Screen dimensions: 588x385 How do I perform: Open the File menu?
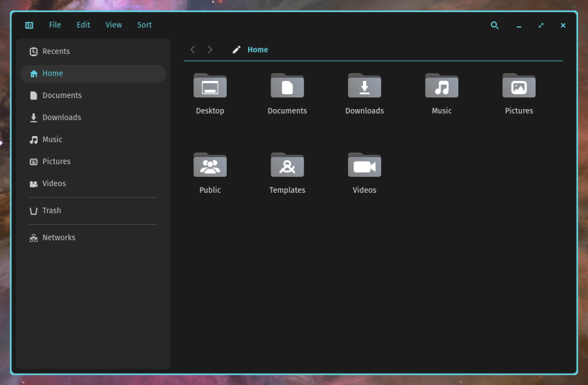(x=55, y=25)
